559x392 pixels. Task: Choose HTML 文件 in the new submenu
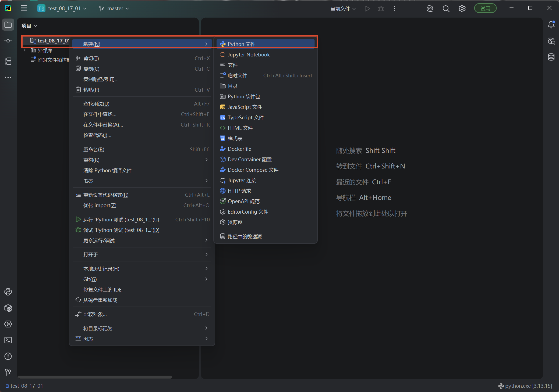pos(266,128)
